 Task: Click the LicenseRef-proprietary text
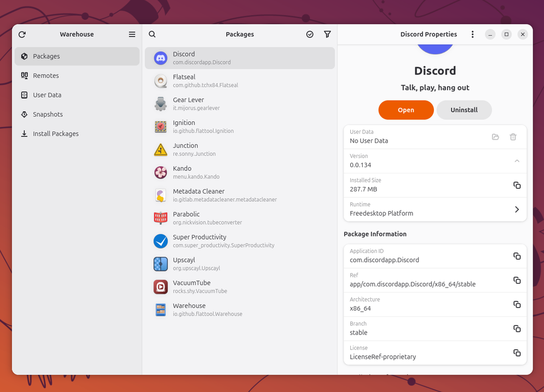point(382,357)
